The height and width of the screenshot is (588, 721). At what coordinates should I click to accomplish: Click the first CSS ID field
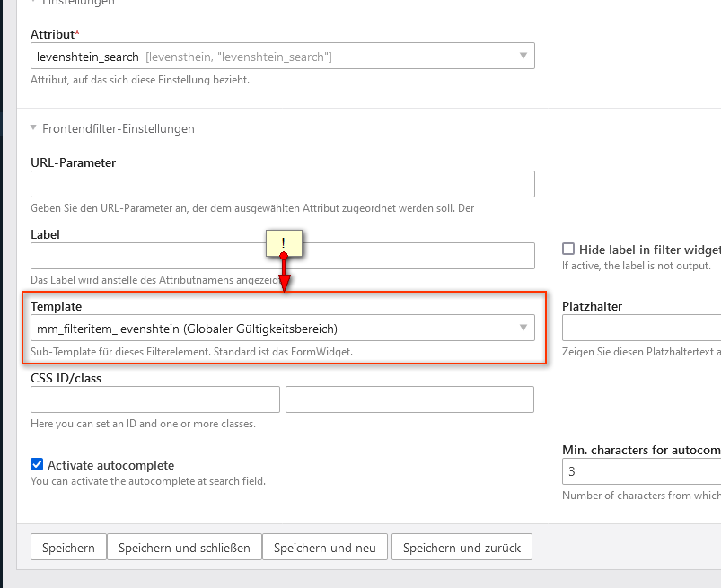[x=155, y=399]
